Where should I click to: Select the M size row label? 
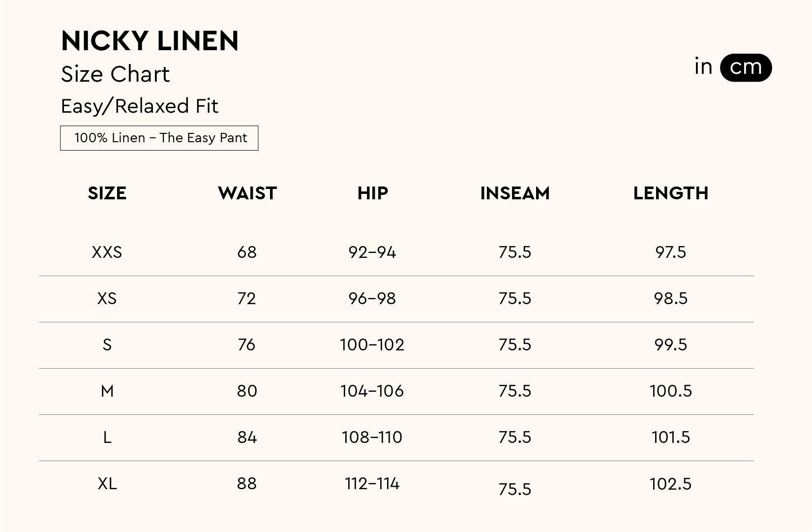coord(107,391)
